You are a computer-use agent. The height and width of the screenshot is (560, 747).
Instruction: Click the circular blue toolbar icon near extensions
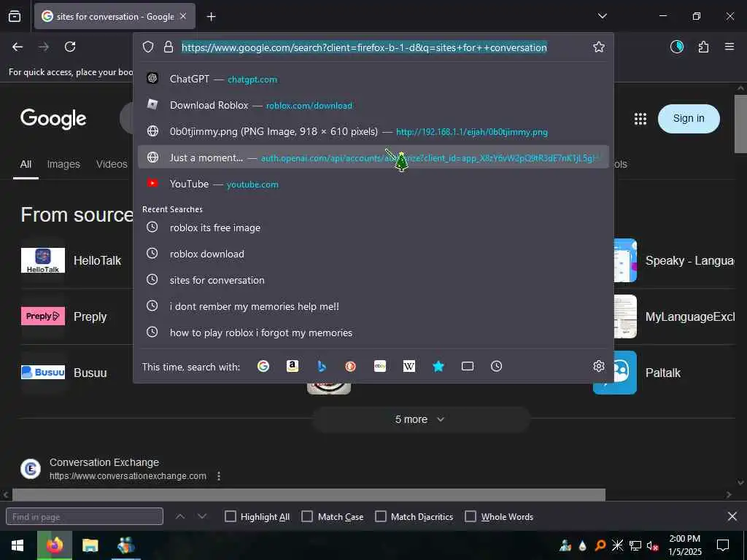point(677,47)
